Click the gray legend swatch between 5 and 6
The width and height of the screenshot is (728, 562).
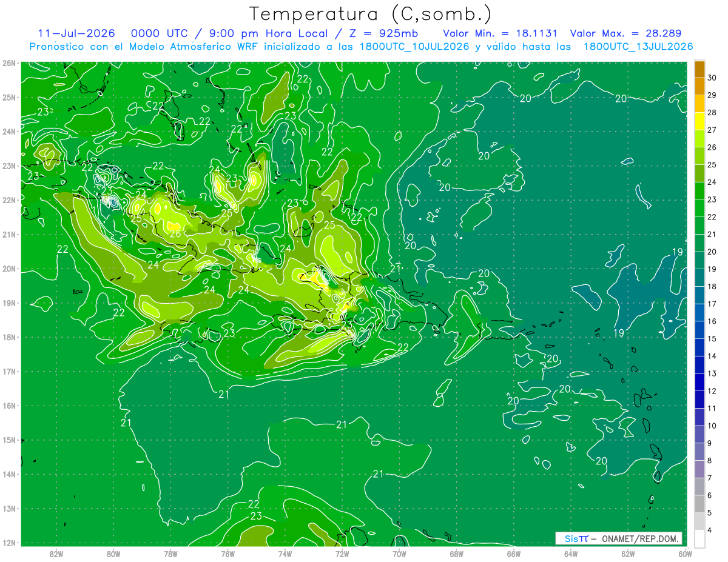699,504
